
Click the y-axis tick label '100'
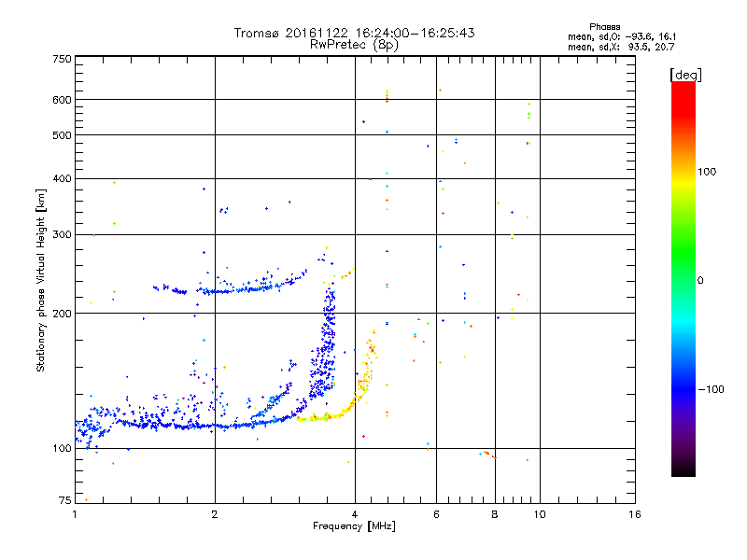pyautogui.click(x=62, y=448)
